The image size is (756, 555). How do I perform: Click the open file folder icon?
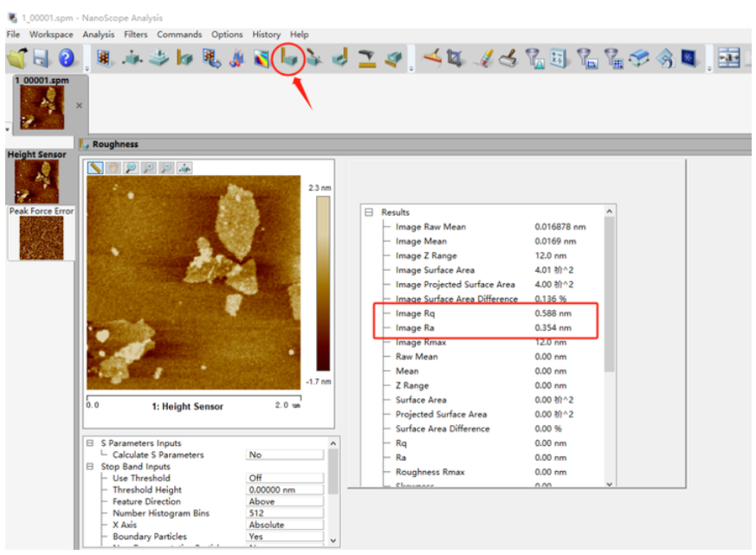[17, 58]
